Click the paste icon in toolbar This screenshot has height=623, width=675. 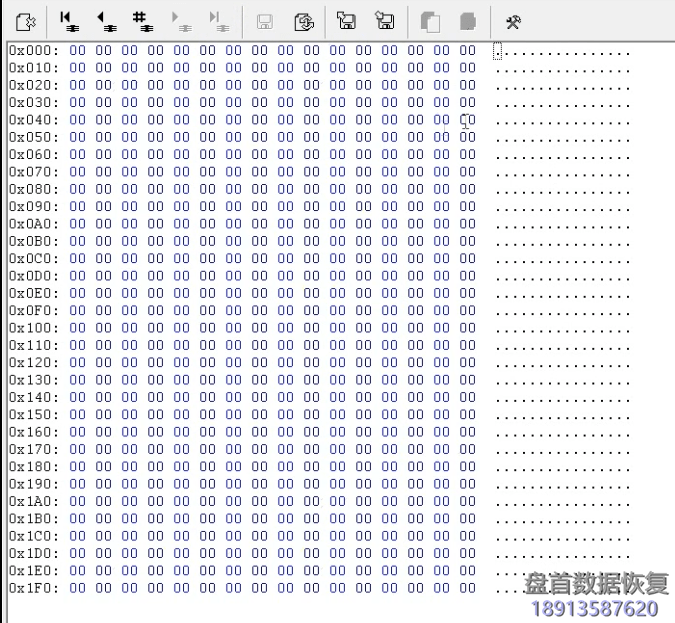[467, 21]
